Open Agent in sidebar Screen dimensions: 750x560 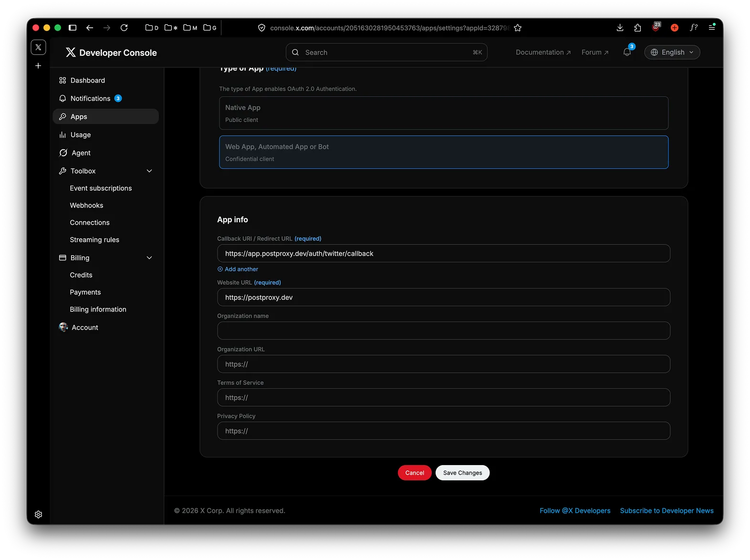pyautogui.click(x=105, y=153)
